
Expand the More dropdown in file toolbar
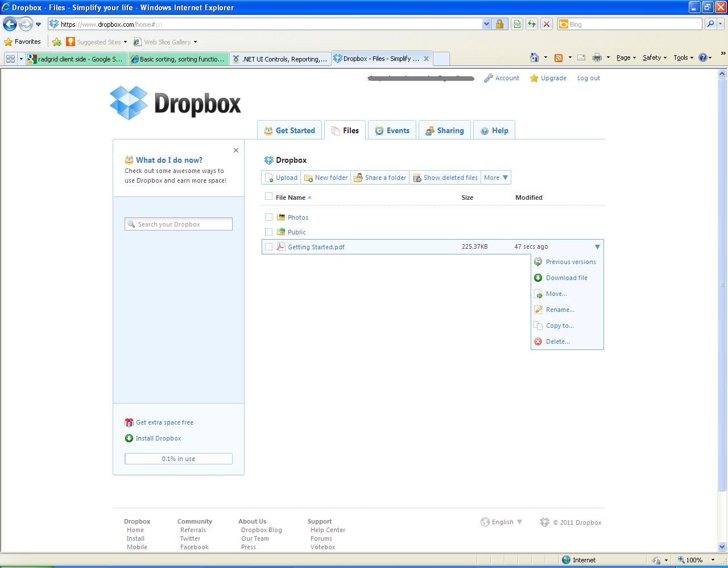[x=496, y=178]
